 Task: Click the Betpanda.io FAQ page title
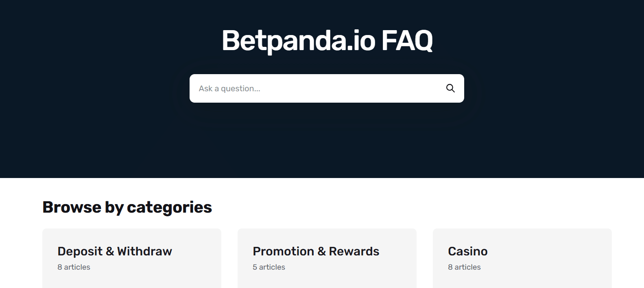327,40
